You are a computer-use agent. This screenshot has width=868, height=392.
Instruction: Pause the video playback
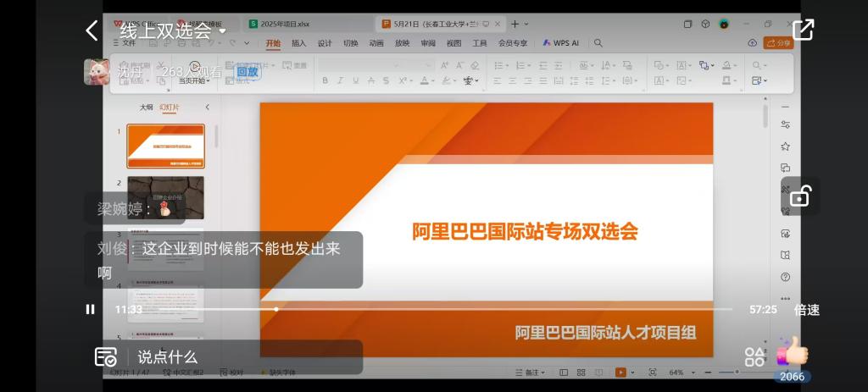[91, 310]
